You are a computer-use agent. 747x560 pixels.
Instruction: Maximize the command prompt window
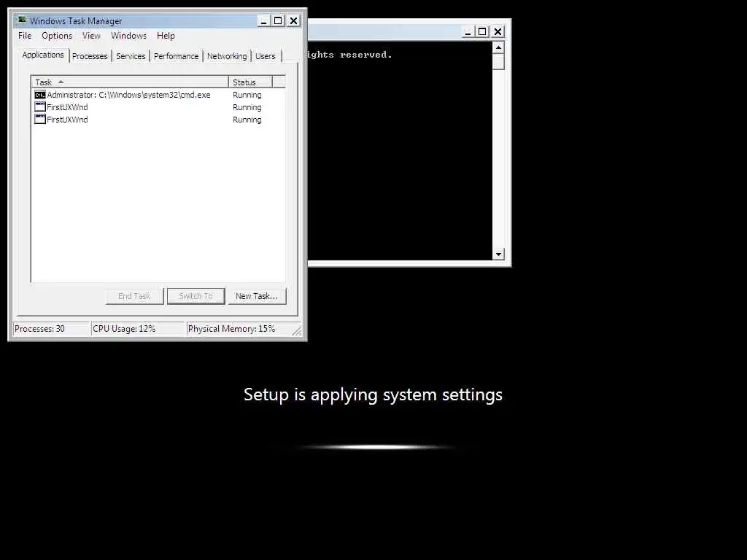482,31
